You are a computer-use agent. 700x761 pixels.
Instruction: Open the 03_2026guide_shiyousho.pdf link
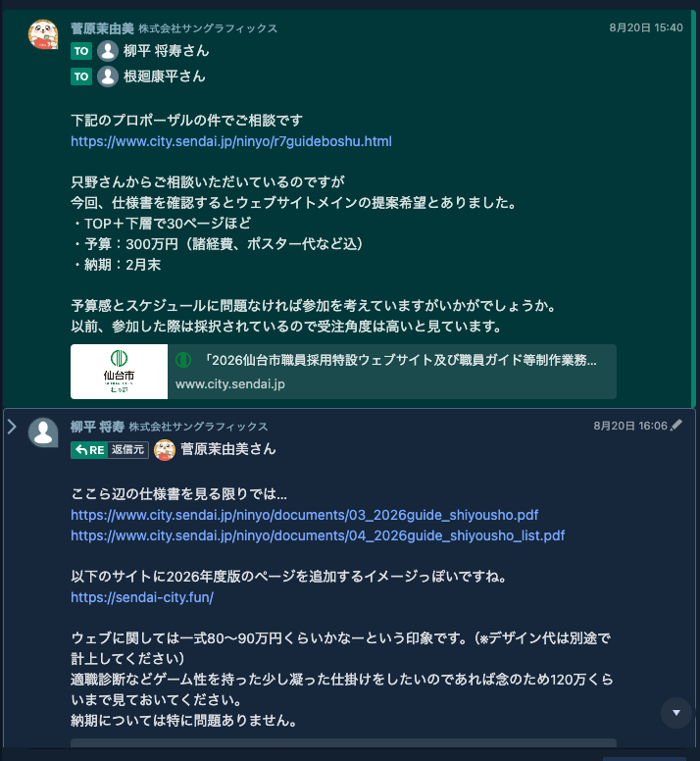(x=305, y=515)
